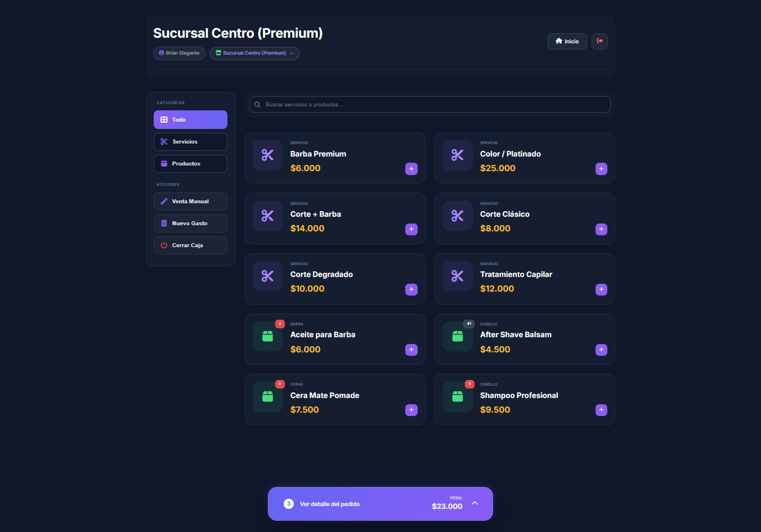Click the box icon on After Shave Balsam
The image size is (761, 532).
tap(458, 336)
